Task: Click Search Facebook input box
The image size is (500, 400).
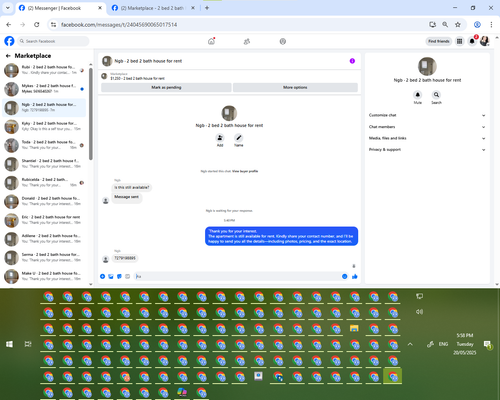Action: (x=53, y=41)
